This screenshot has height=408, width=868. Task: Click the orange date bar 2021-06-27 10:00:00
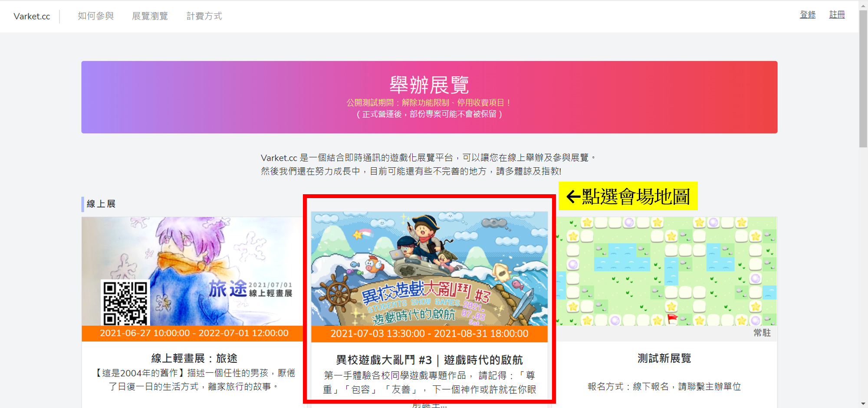point(192,333)
